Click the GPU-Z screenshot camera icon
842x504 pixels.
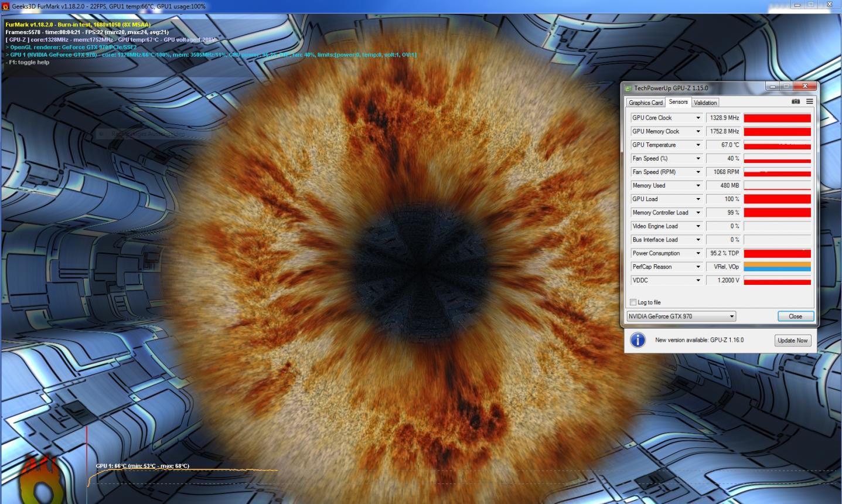(796, 101)
